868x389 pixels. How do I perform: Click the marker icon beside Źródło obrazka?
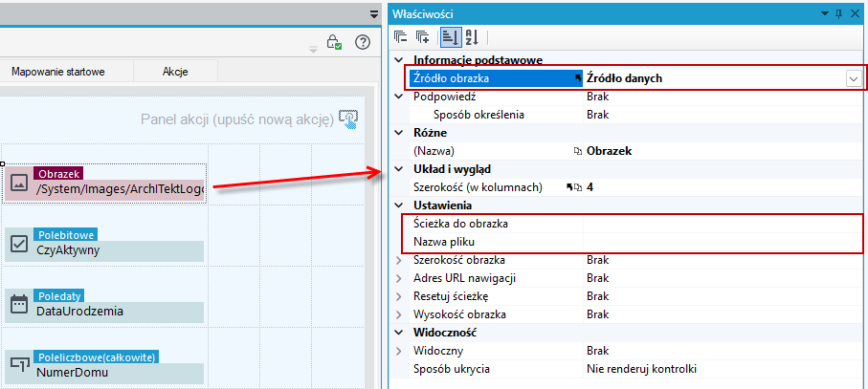(x=578, y=79)
